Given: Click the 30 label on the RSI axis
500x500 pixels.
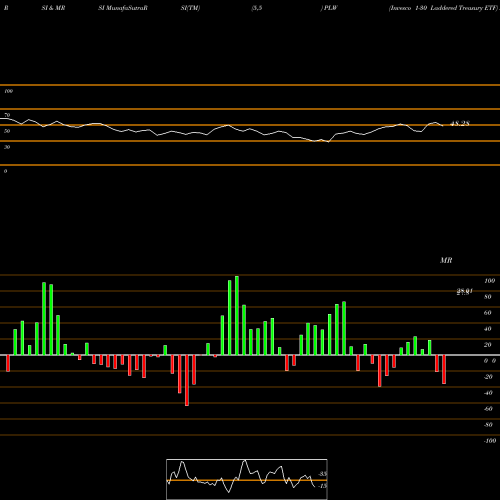Looking at the screenshot, I should click(x=7, y=147).
